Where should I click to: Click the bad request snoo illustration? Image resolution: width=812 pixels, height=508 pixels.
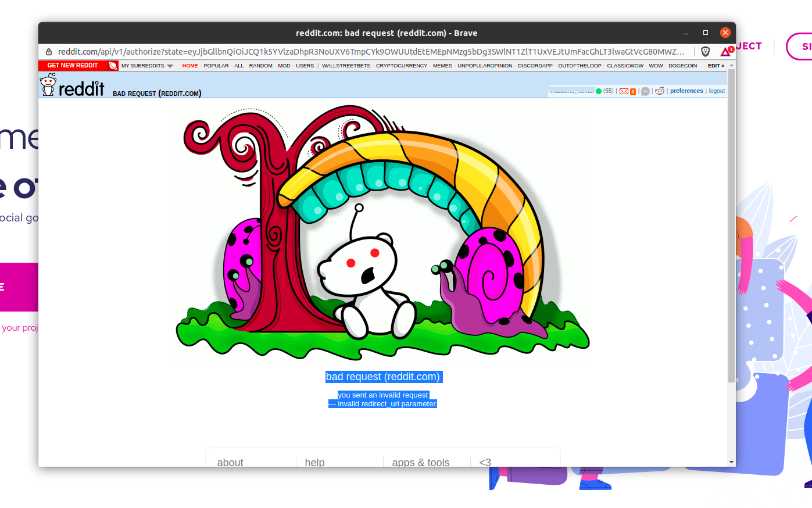383,232
